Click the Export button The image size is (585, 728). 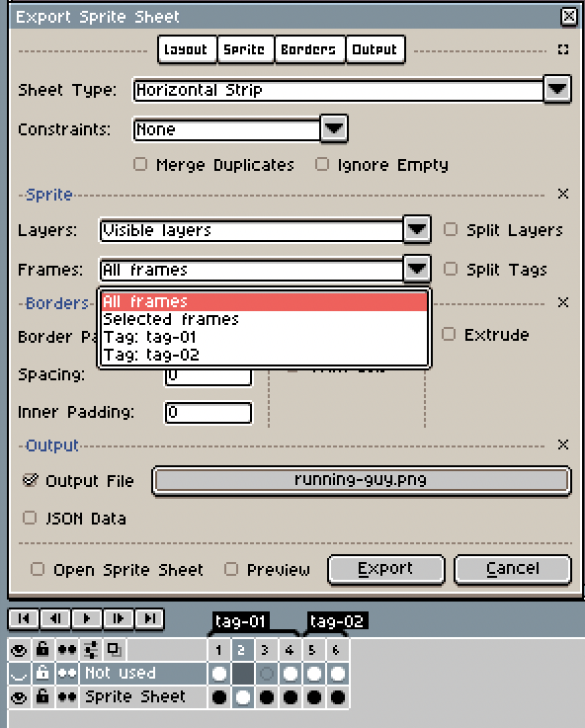pyautogui.click(x=385, y=569)
